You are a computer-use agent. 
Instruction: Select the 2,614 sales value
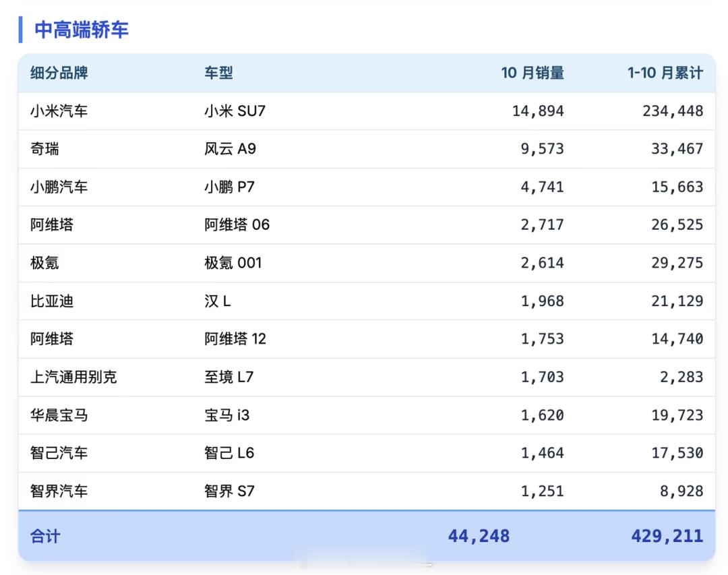[x=542, y=263]
